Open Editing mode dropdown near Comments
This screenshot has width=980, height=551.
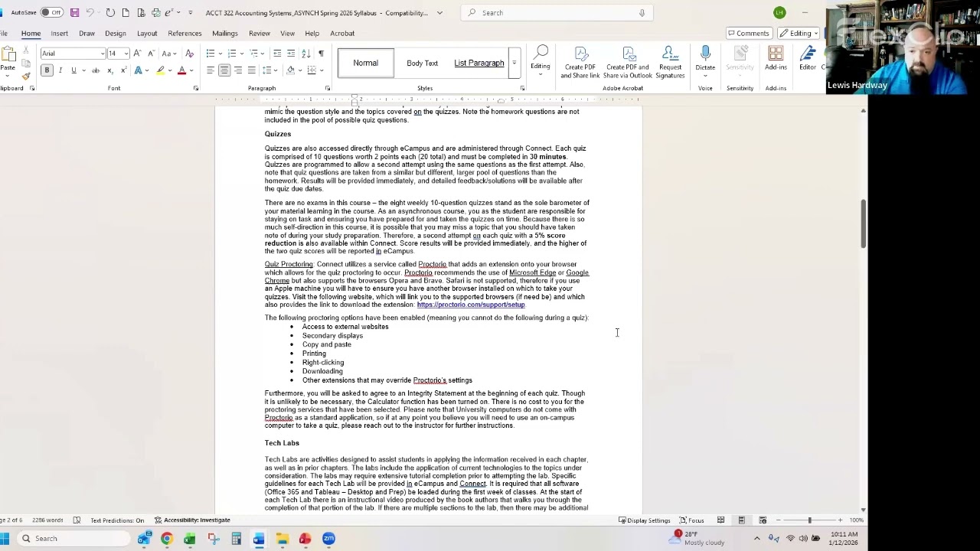(x=799, y=33)
